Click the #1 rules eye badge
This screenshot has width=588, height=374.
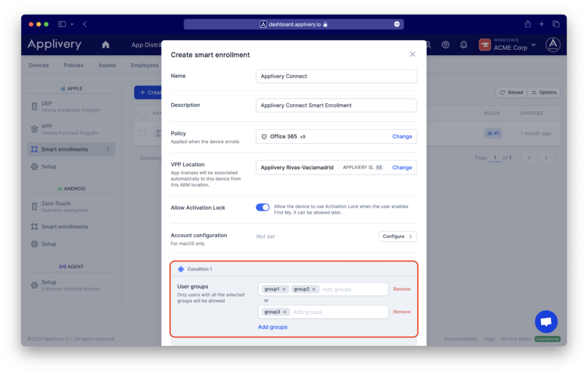coord(493,133)
